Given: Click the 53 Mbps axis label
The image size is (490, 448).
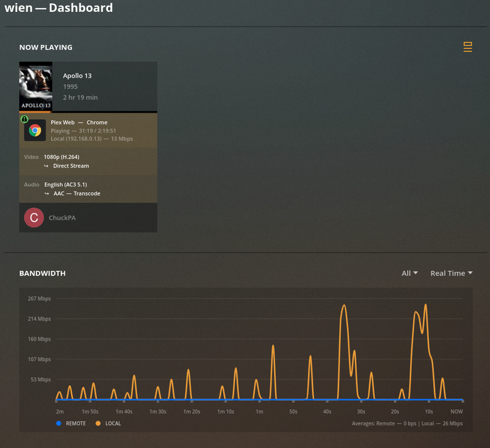Looking at the screenshot, I should 40,380.
